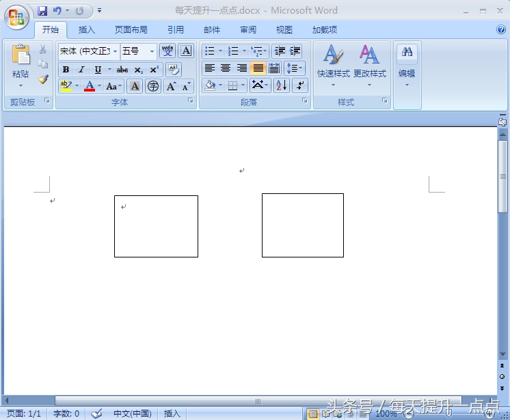
Task: Apply distributed alignment
Action: point(274,68)
